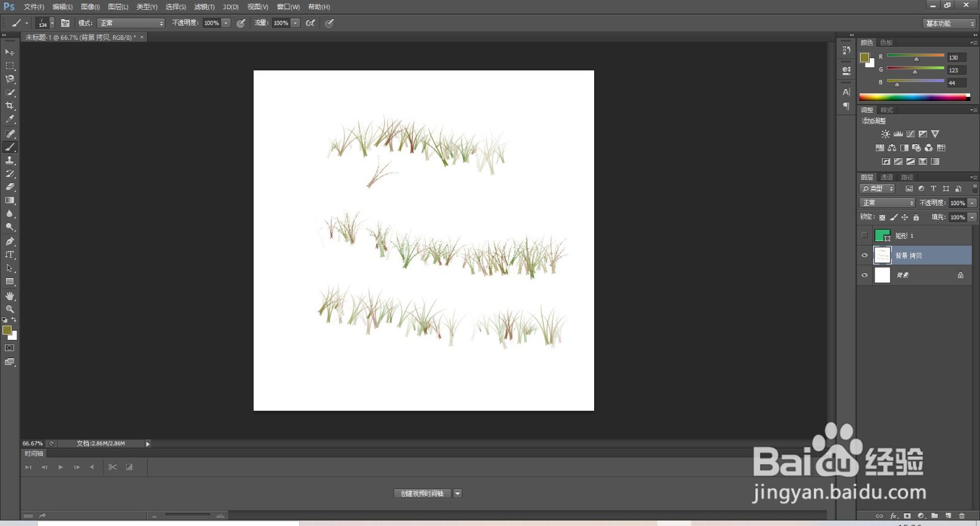
Task: Select the History Brush tool
Action: coord(10,174)
